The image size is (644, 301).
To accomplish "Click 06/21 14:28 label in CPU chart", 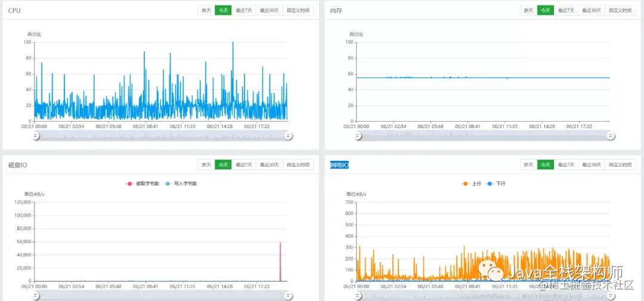I will click(x=219, y=126).
